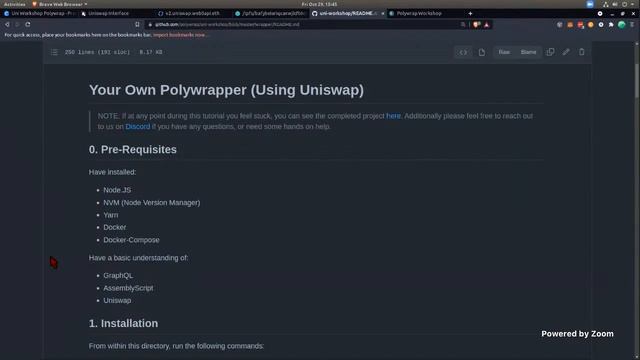Close the uni-workshop/README tab
Viewport: 640px width, 360px height.
click(383, 13)
